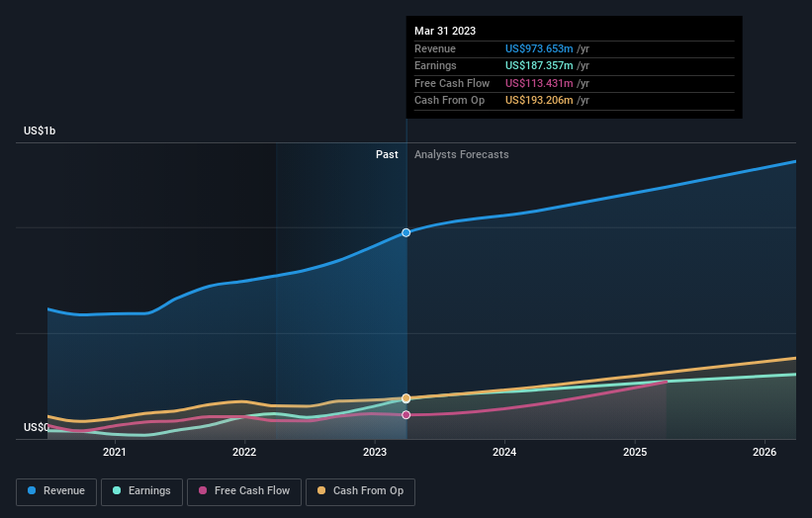Click the US$0 y-axis label
The height and width of the screenshot is (518, 812).
[x=36, y=427]
